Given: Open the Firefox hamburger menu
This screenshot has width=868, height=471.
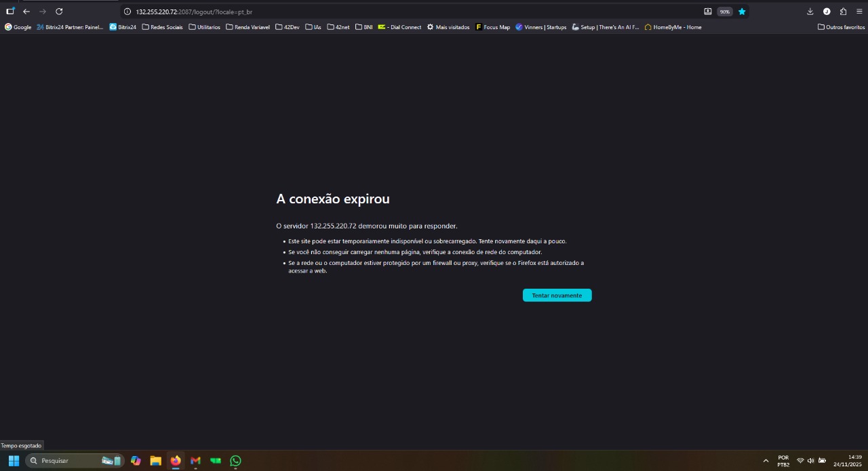Looking at the screenshot, I should (859, 12).
